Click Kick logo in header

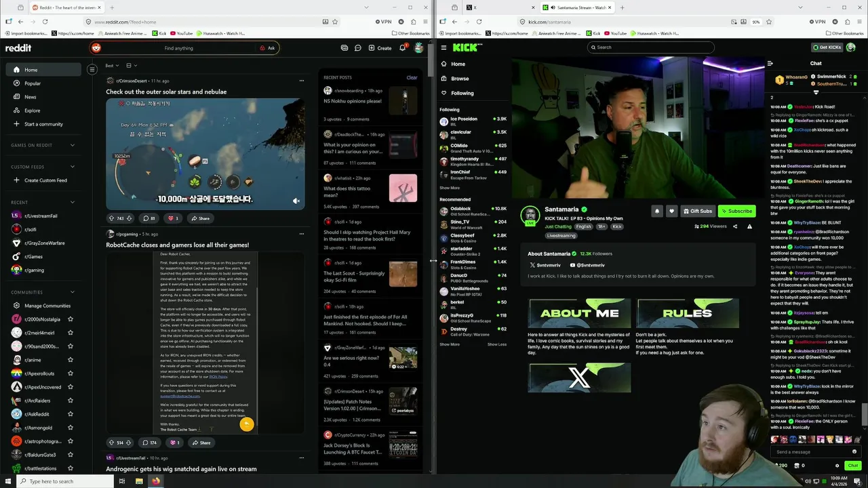[467, 47]
